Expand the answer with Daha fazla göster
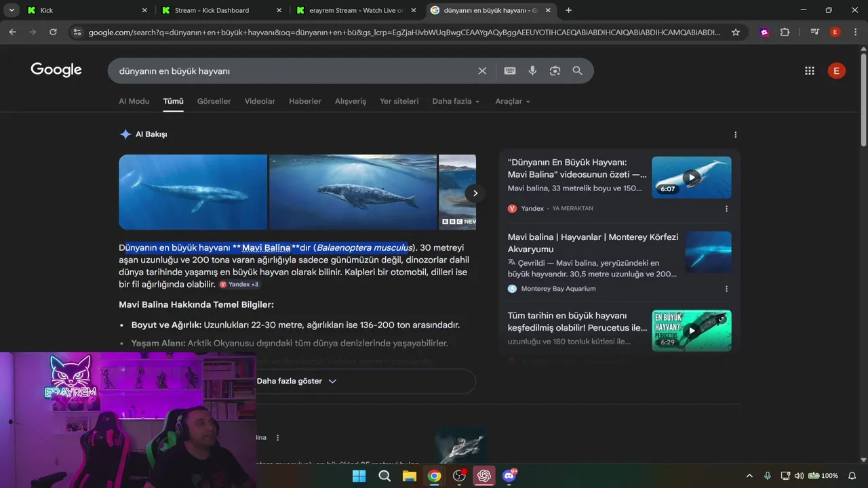The height and width of the screenshot is (488, 868). (x=296, y=381)
